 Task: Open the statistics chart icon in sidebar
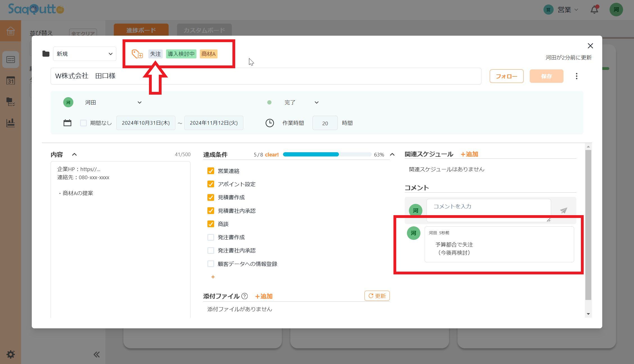tap(10, 123)
